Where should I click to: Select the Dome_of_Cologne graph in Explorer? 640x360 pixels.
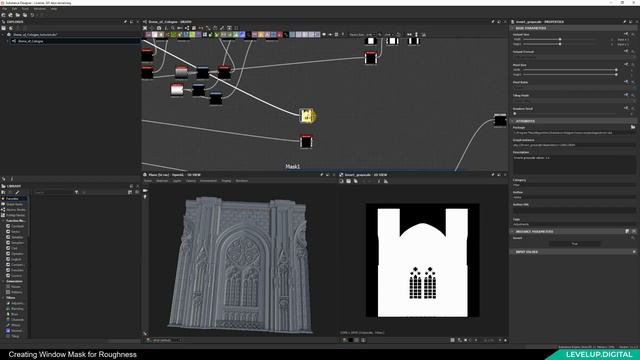coord(30,41)
